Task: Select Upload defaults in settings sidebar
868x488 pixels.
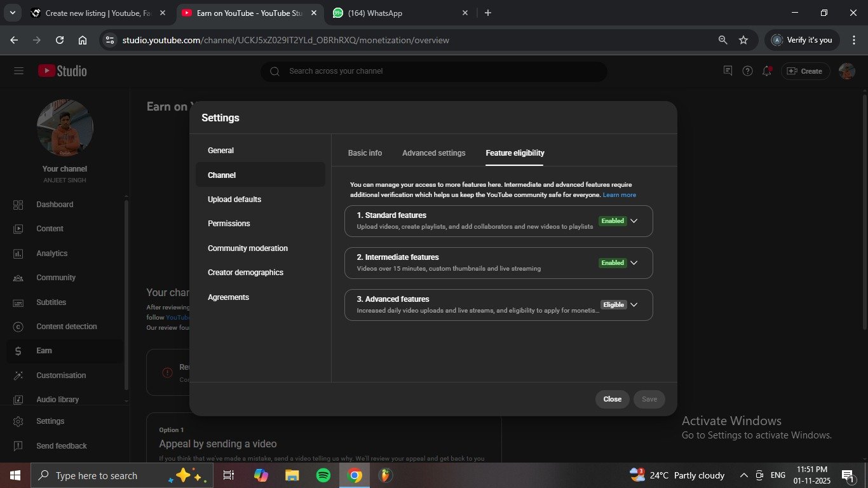Action: point(234,200)
